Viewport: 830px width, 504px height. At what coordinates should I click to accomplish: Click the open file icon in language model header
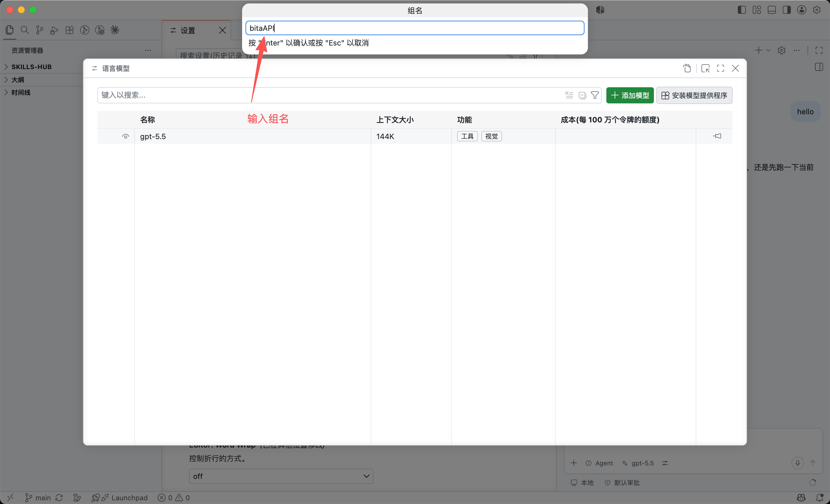(687, 68)
